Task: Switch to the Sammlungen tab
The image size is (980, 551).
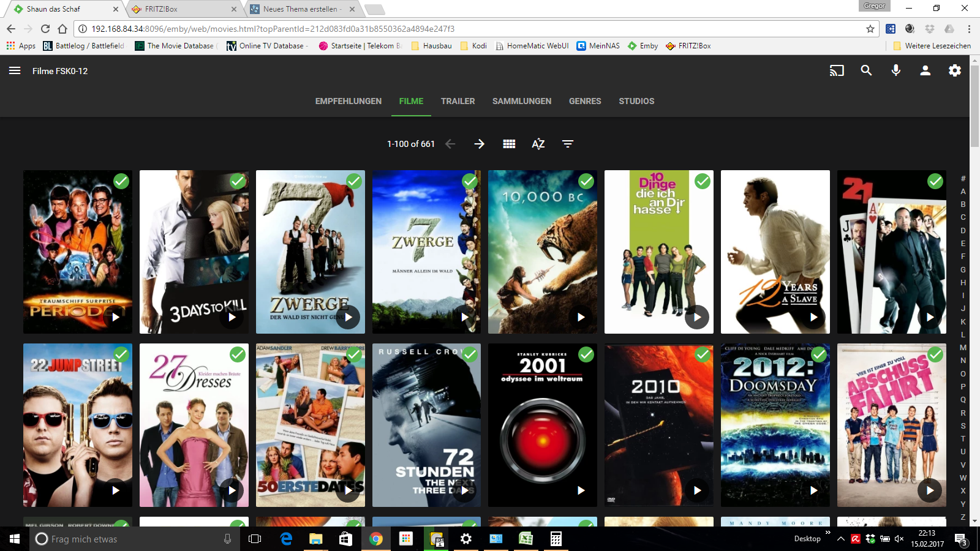Action: tap(522, 101)
